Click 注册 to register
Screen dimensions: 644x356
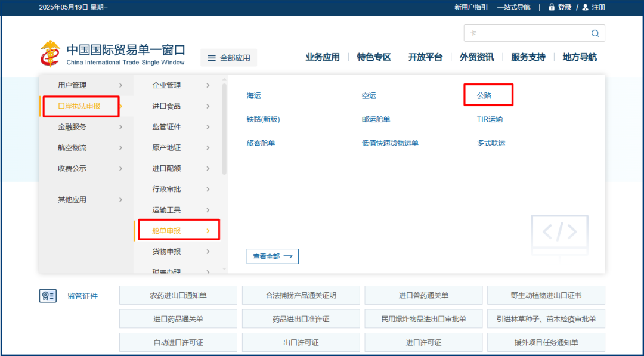click(599, 7)
